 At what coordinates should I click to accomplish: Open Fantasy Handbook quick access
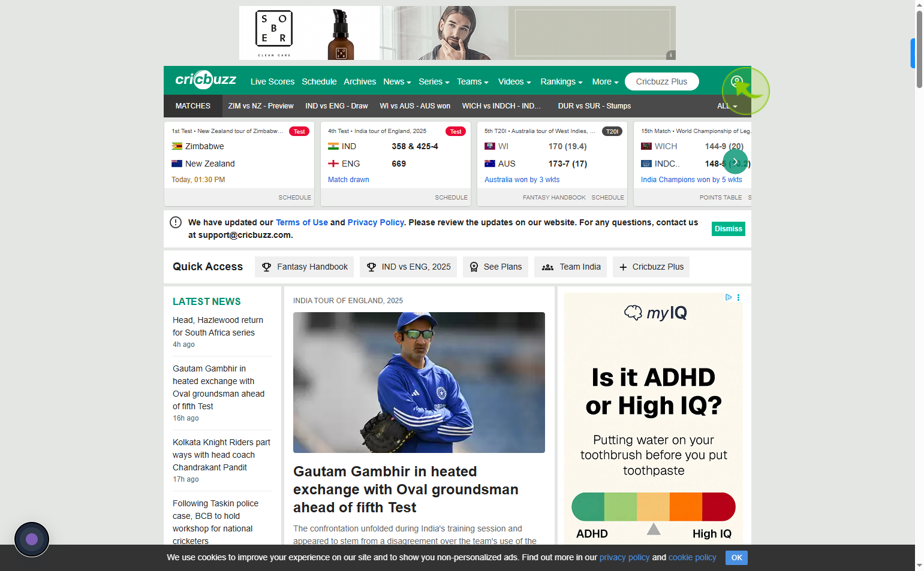point(304,267)
